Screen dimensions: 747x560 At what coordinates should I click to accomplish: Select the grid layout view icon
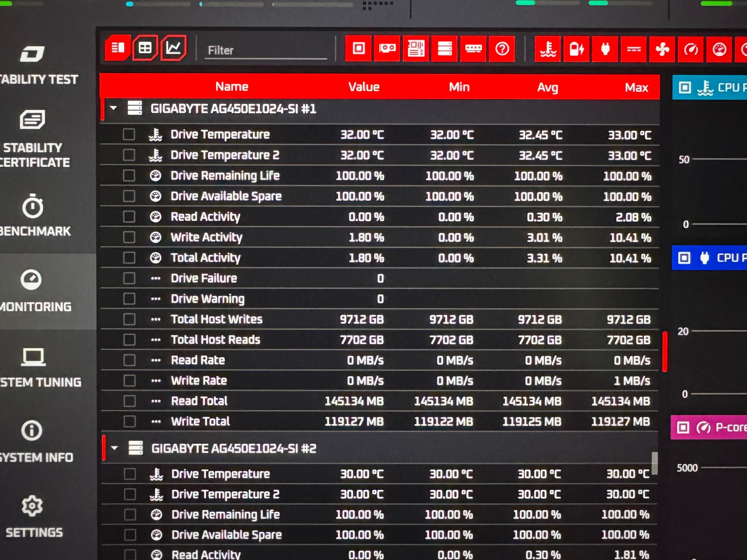click(145, 48)
